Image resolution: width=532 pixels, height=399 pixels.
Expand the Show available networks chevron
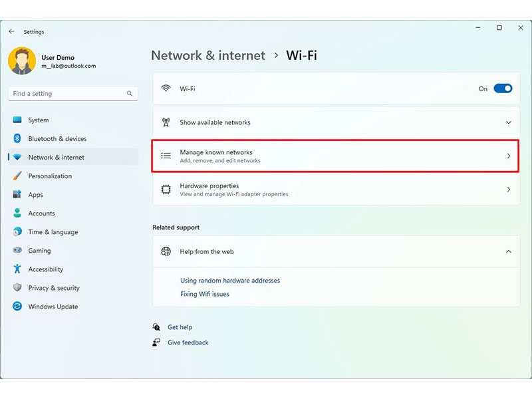[x=509, y=122]
